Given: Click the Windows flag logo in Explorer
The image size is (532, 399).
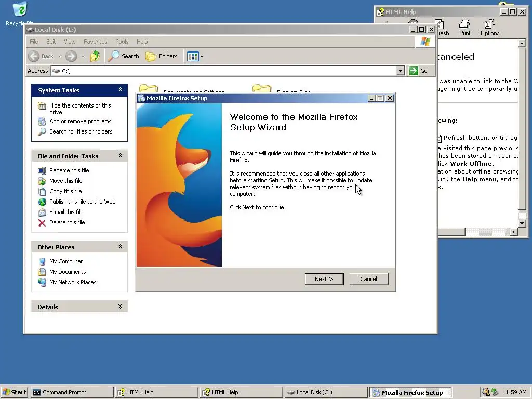Looking at the screenshot, I should pos(425,42).
